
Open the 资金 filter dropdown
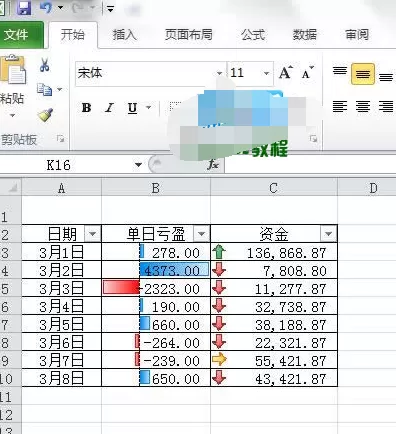[328, 234]
